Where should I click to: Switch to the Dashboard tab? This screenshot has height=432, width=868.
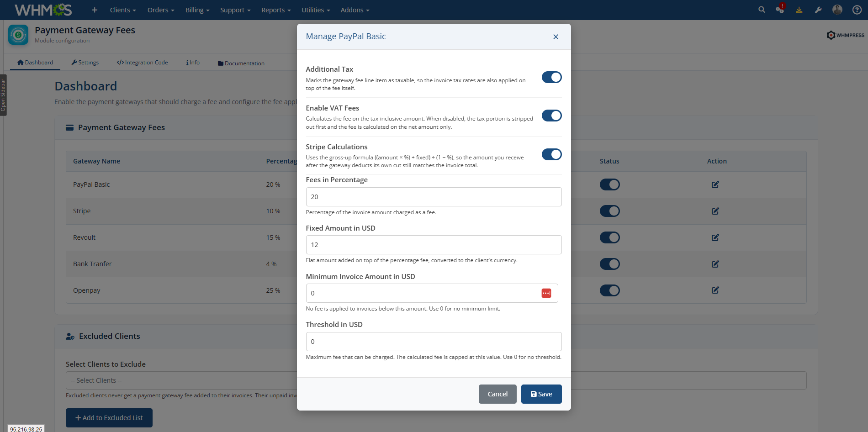click(35, 63)
